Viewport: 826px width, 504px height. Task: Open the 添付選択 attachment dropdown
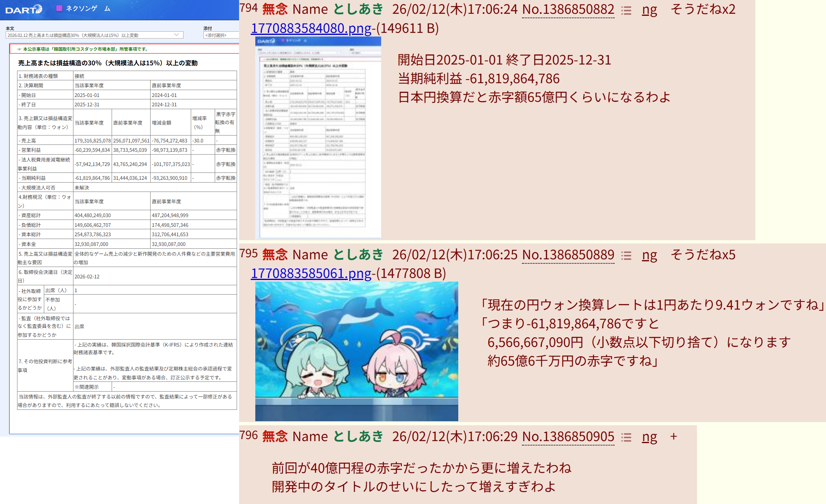[221, 35]
